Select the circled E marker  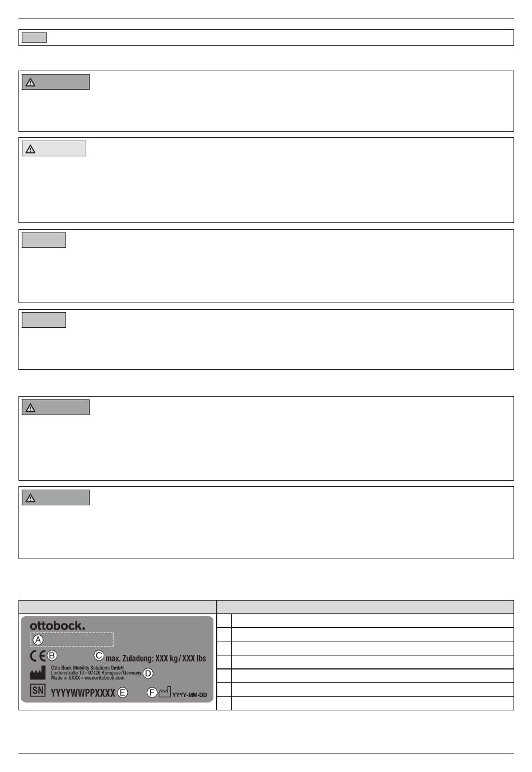pos(123,692)
